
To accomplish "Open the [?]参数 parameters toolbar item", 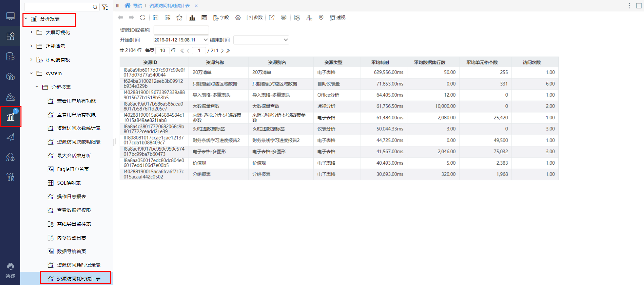I will (255, 17).
